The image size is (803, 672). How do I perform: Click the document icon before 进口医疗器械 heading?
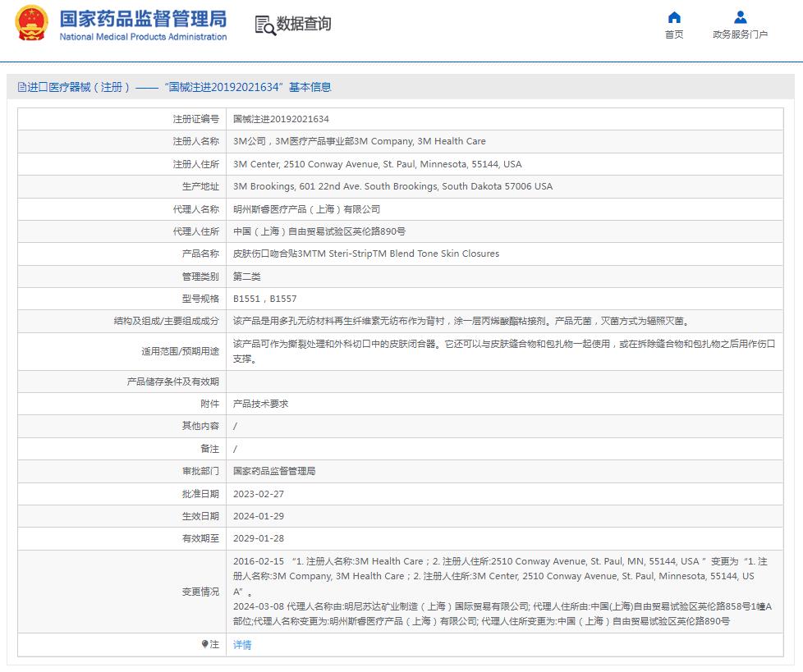coord(22,87)
